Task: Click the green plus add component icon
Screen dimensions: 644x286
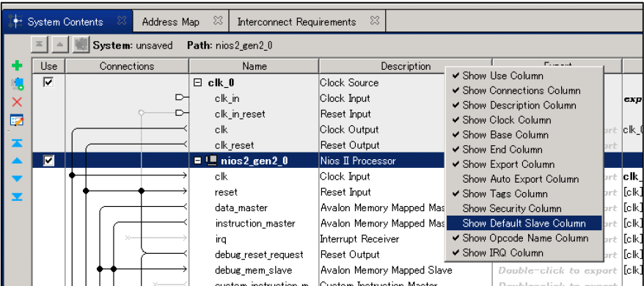Action: coord(17,66)
